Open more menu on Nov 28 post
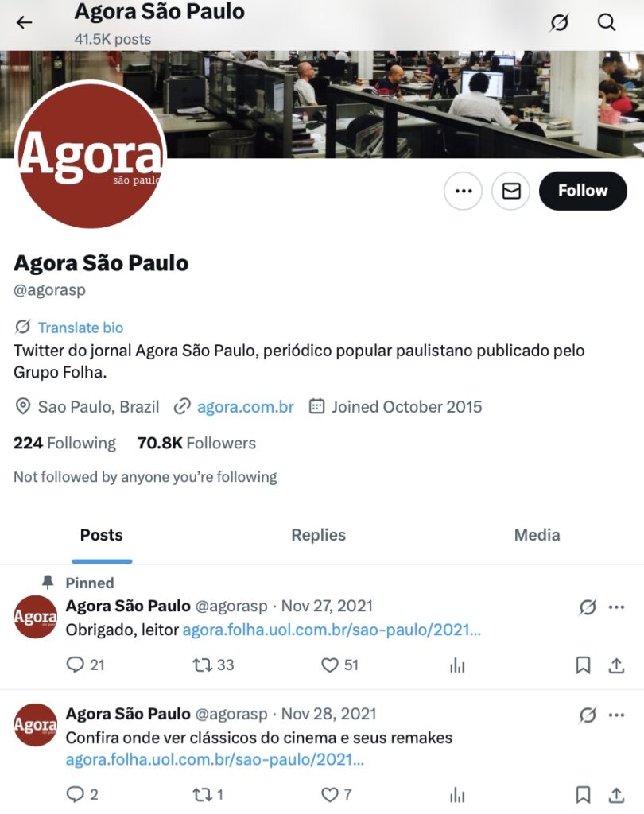The image size is (644, 814). [616, 715]
